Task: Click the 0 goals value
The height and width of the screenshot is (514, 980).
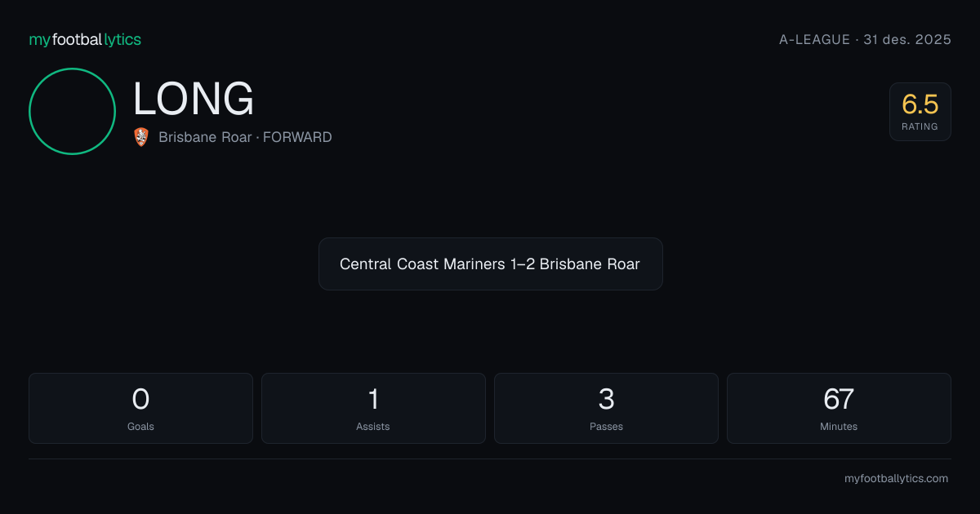Action: tap(140, 399)
